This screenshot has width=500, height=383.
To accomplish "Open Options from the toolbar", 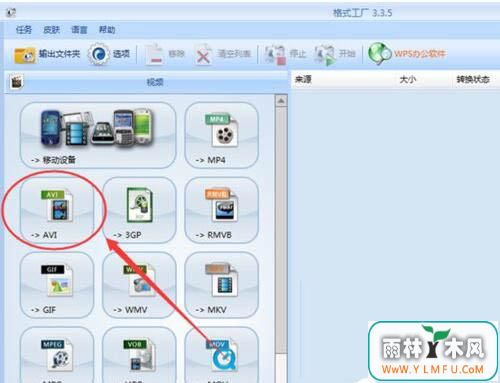I will coord(109,54).
